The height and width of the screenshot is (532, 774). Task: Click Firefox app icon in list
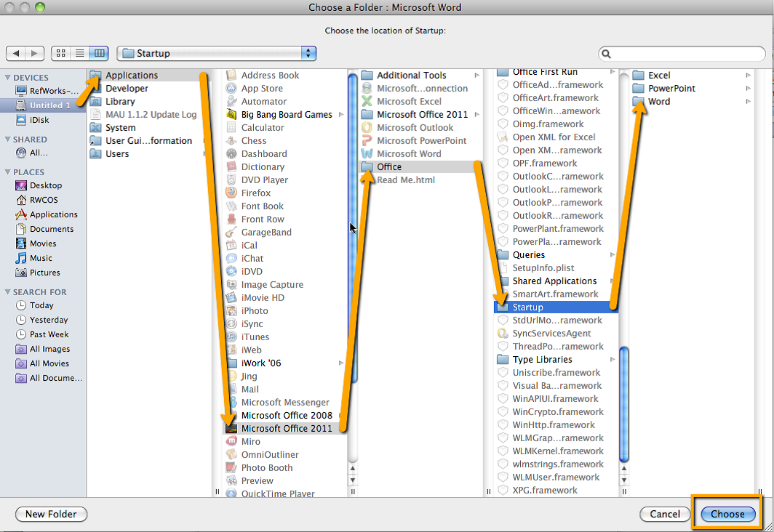coord(231,193)
